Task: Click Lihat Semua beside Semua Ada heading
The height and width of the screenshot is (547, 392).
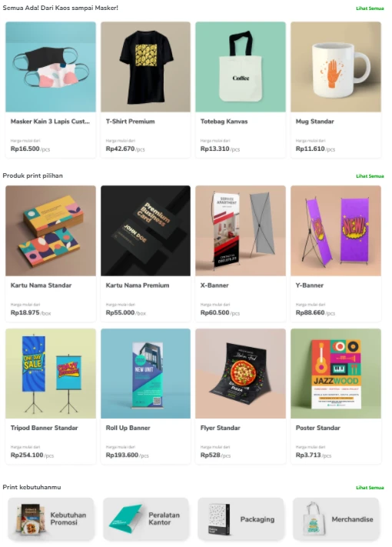Action: 370,8
